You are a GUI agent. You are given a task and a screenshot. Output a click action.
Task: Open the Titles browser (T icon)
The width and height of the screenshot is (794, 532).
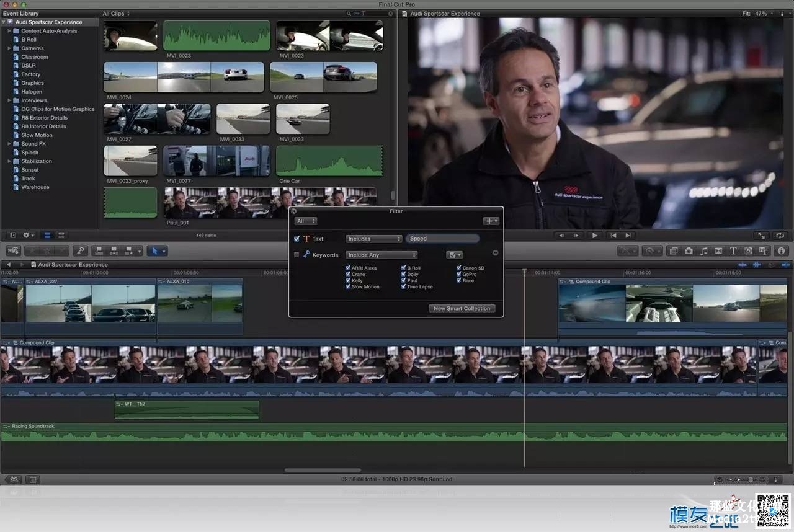pyautogui.click(x=733, y=251)
